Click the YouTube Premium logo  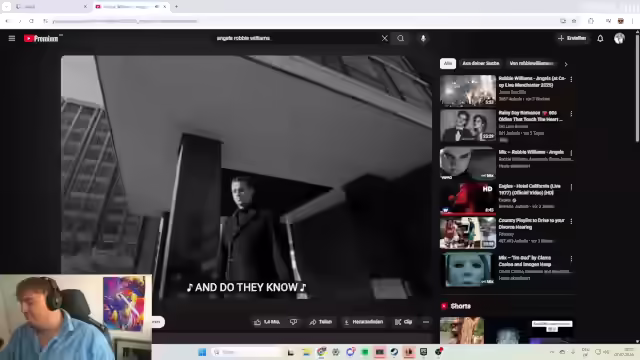(x=42, y=38)
